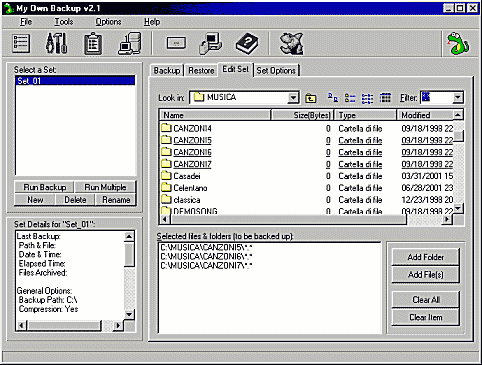
Task: Click the clipboard toolbar icon
Action: pos(93,43)
